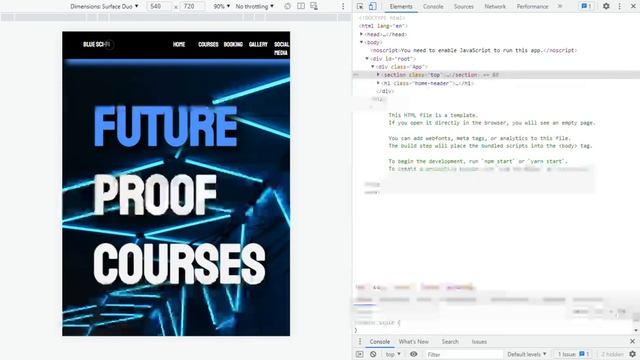
Task: Toggle the dual-screen span mode icon
Action: click(301, 7)
